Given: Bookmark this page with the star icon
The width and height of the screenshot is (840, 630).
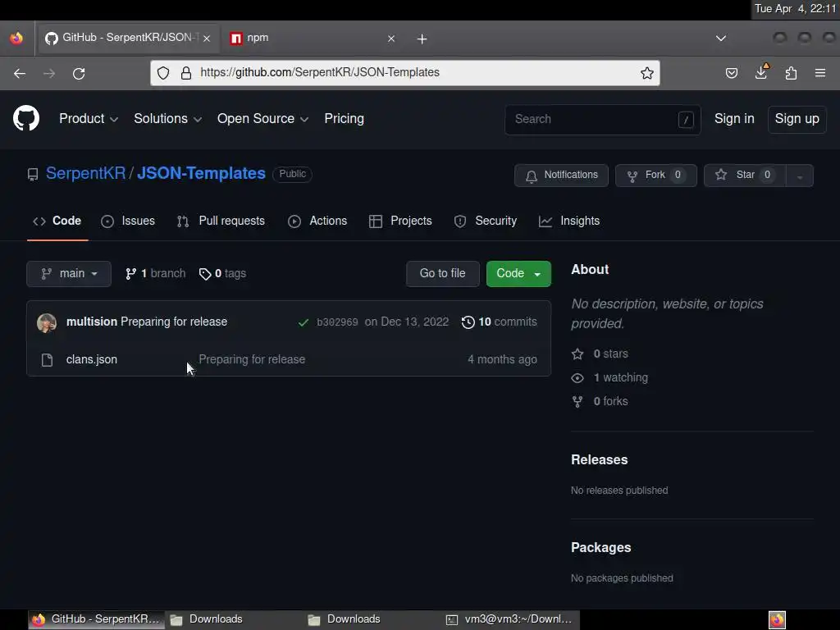Looking at the screenshot, I should point(647,73).
